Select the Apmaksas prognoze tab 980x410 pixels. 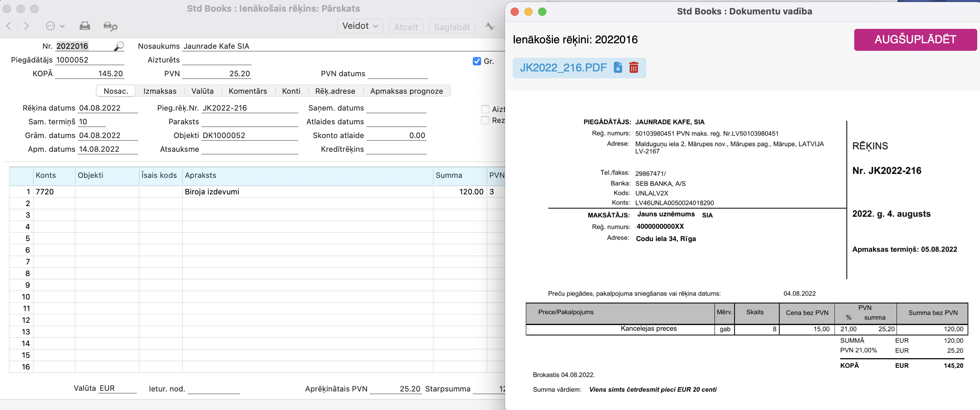(x=406, y=91)
